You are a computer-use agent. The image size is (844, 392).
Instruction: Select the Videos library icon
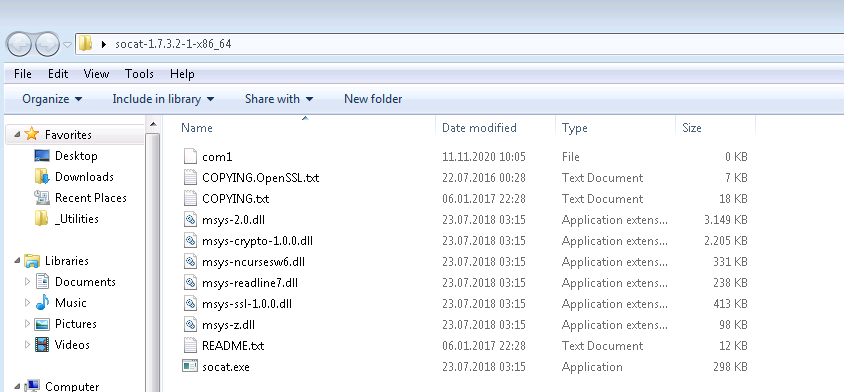(x=42, y=345)
